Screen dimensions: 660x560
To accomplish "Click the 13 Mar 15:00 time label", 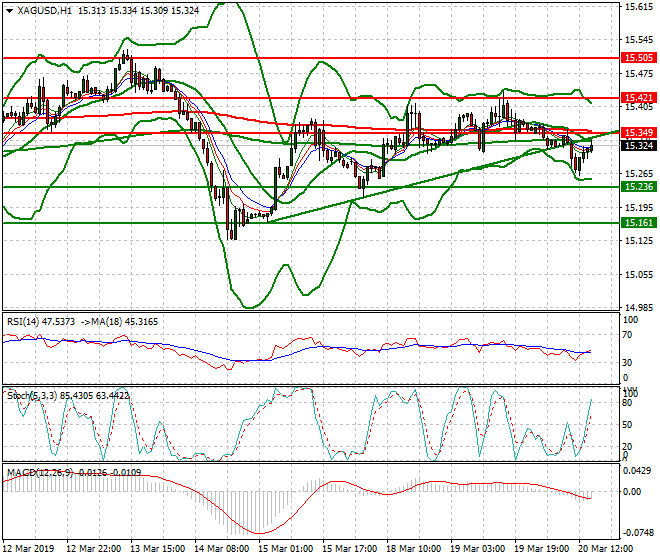I will 157,549.
